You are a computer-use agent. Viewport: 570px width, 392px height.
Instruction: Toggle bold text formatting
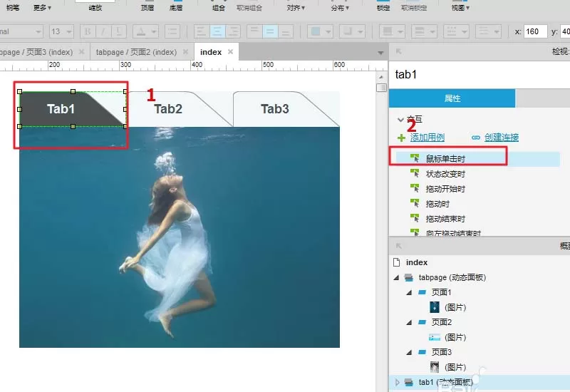tap(88, 31)
